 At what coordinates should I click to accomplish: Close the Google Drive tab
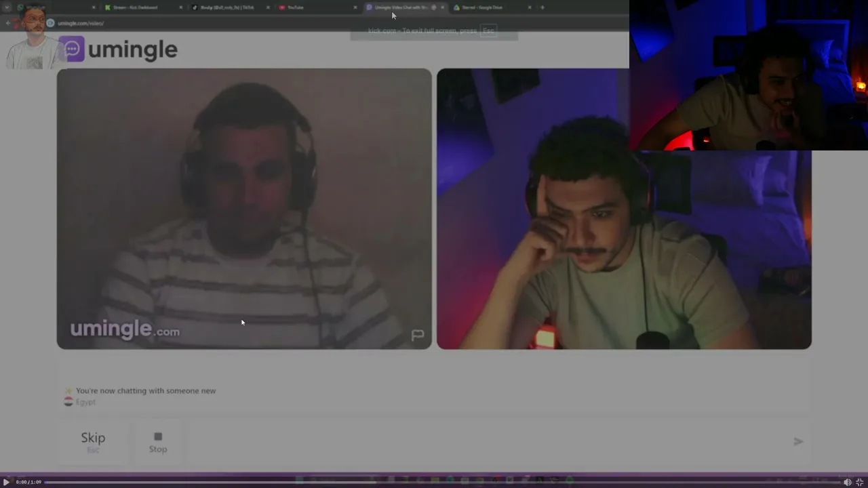[x=530, y=7]
